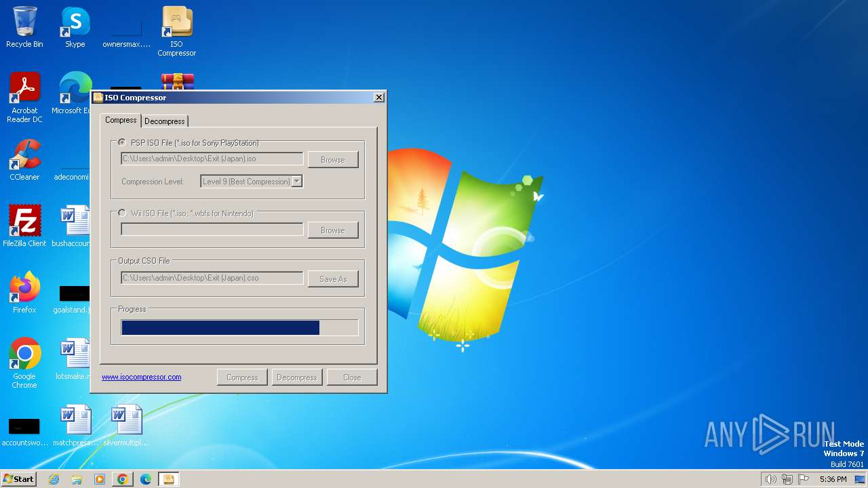This screenshot has width=868, height=488.
Task: Open the Firefox desktop shortcut
Action: pyautogui.click(x=24, y=293)
